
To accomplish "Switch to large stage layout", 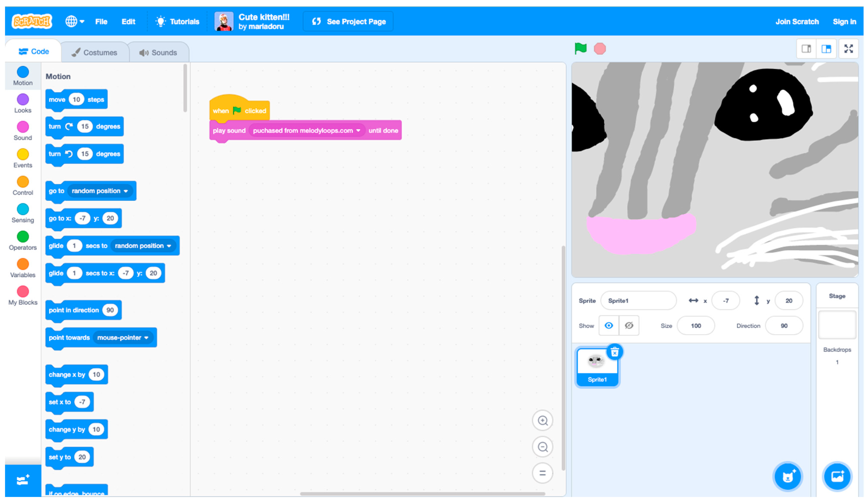I will point(826,49).
